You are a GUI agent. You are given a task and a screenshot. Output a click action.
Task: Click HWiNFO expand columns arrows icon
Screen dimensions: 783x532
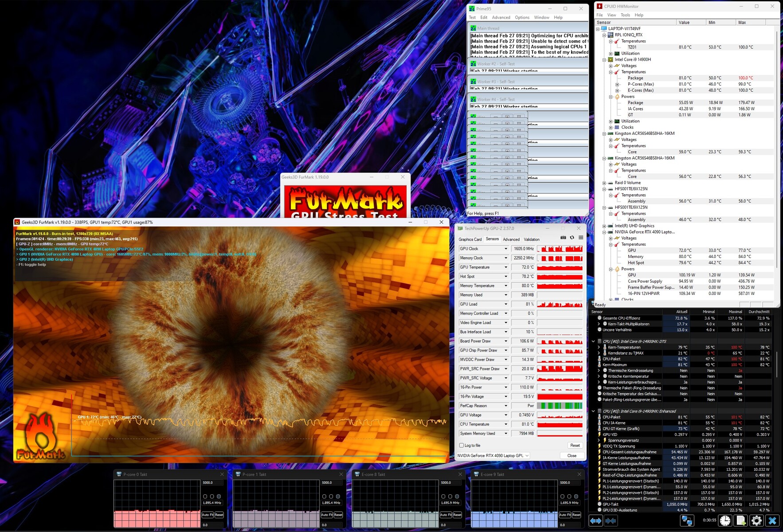click(x=595, y=521)
